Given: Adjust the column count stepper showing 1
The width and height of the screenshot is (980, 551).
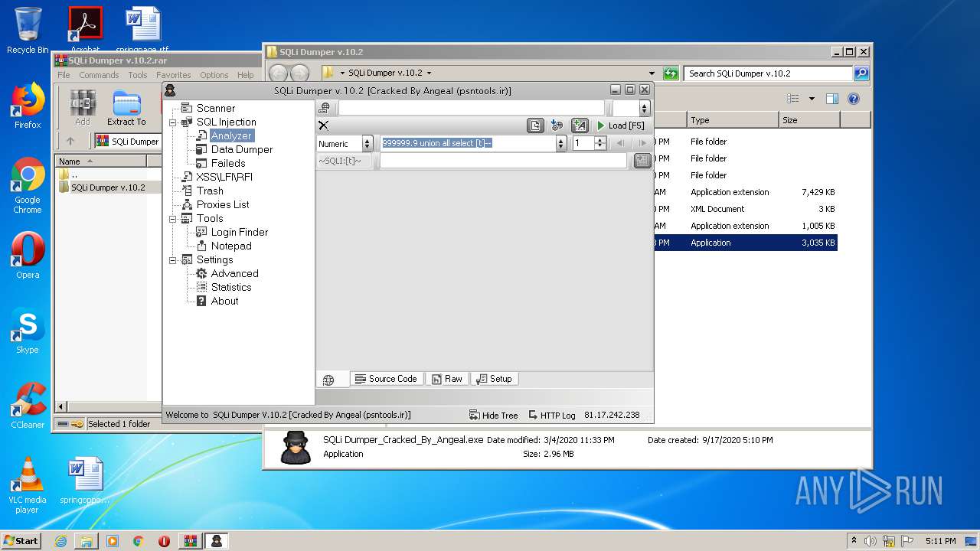Looking at the screenshot, I should click(600, 143).
